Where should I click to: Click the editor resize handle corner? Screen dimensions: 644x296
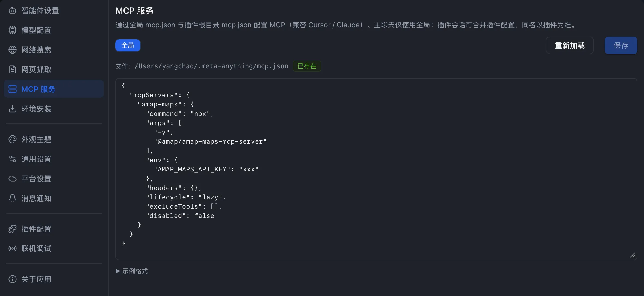click(633, 255)
